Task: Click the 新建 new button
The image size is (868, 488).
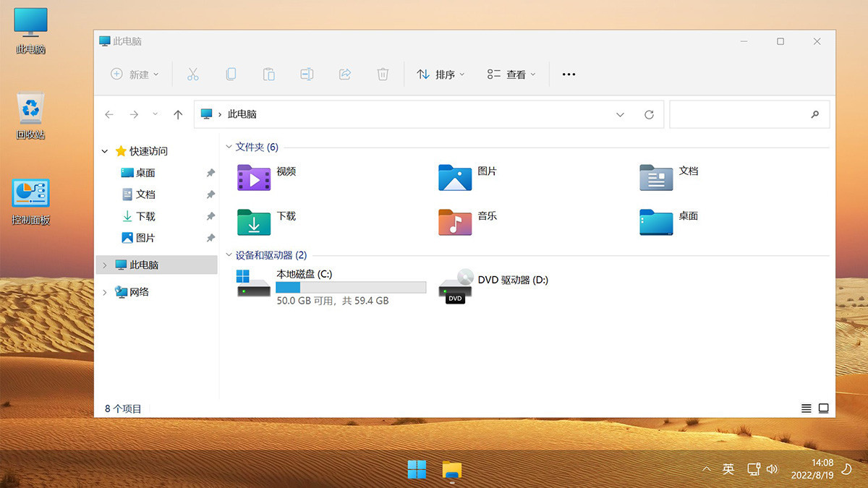Action: pos(134,74)
